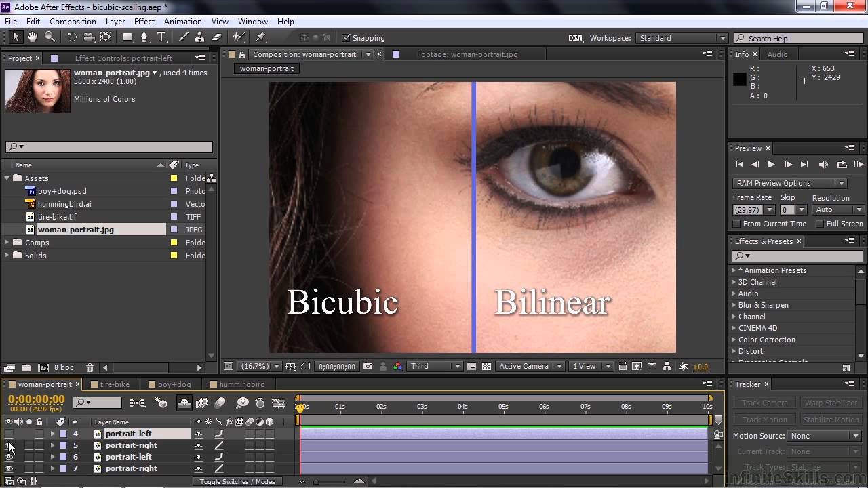Select the Eraser tool
Image resolution: width=868 pixels, height=488 pixels.
click(x=217, y=37)
